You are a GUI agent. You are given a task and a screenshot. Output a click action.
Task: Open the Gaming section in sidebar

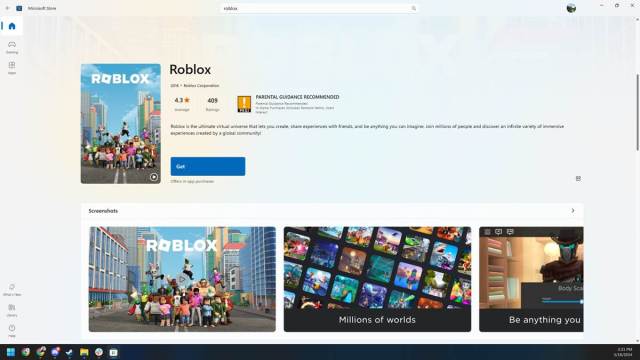point(12,47)
